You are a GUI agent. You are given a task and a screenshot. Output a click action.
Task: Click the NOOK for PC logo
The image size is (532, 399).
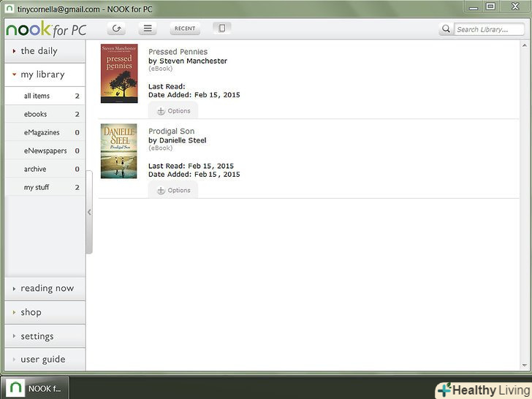pyautogui.click(x=47, y=29)
